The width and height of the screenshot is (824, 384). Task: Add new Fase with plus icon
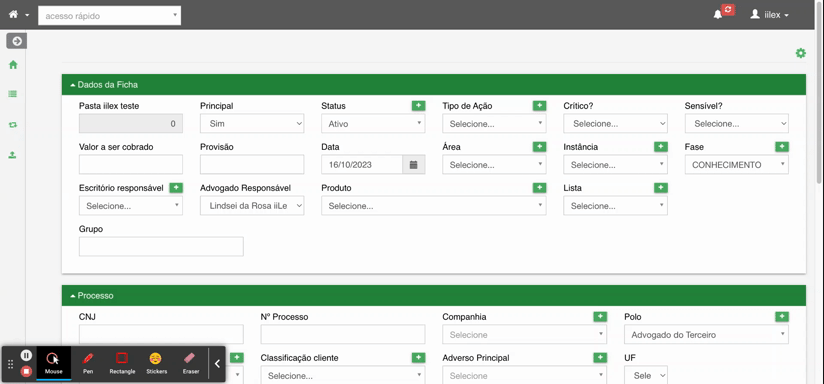[x=782, y=147]
